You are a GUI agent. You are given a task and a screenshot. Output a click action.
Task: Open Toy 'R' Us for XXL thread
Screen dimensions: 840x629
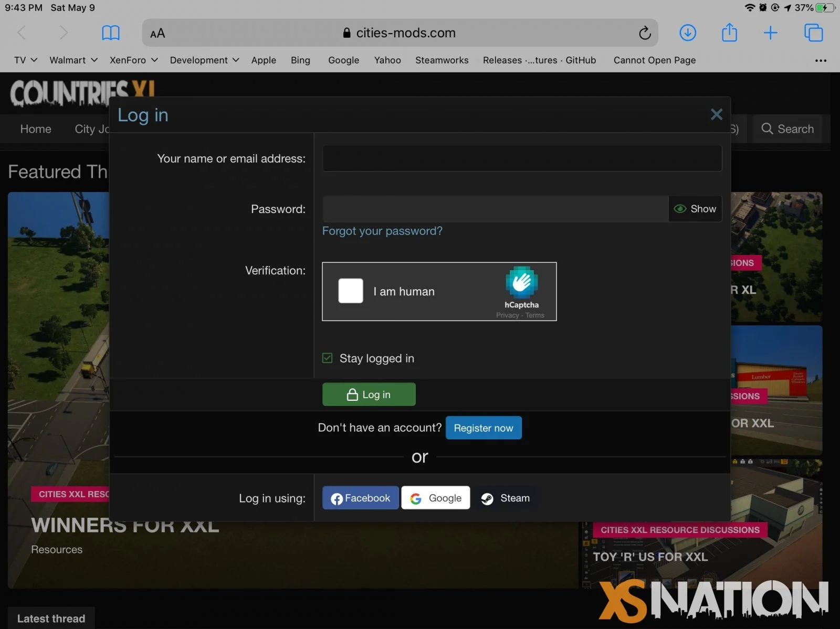650,557
